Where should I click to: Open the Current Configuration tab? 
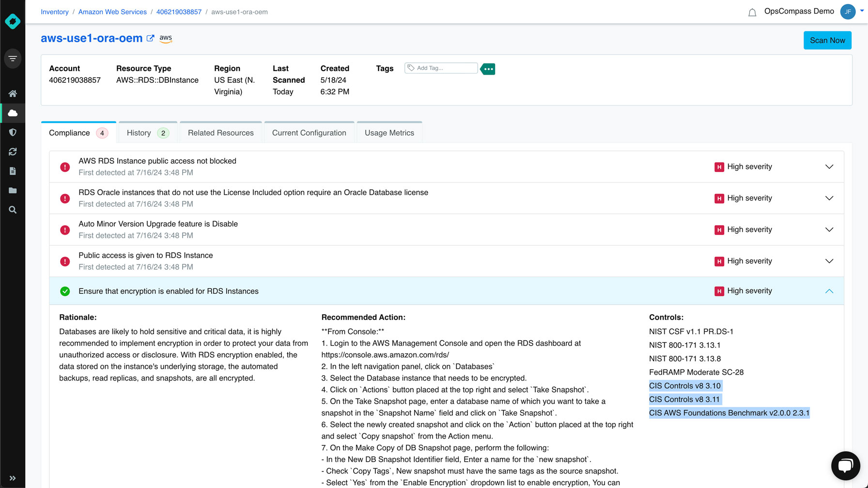[x=309, y=133]
